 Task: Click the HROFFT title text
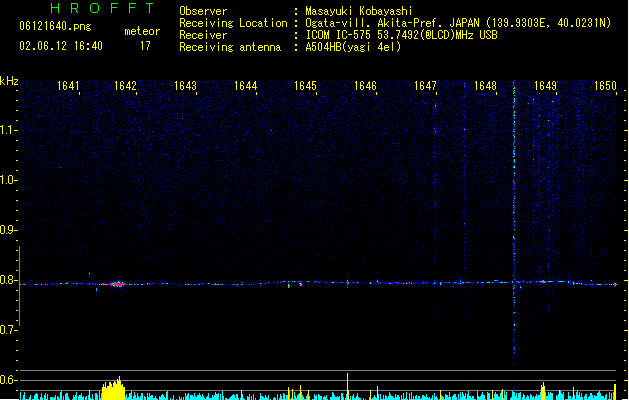click(102, 8)
